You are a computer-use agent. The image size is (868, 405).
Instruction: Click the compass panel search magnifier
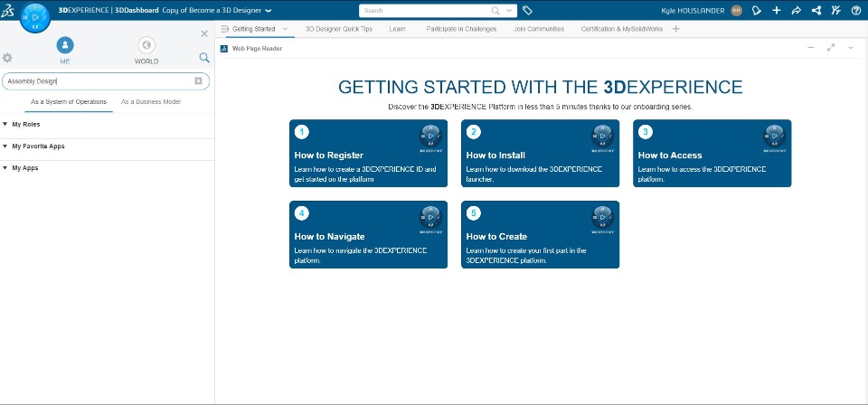(x=204, y=58)
